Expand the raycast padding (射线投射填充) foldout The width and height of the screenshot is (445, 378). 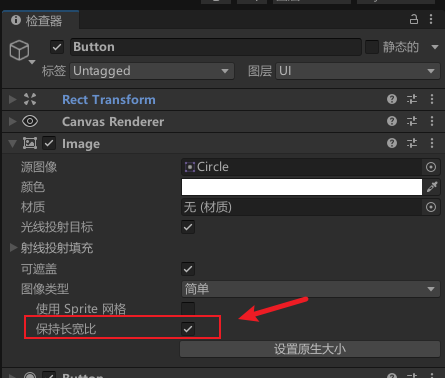coord(13,248)
